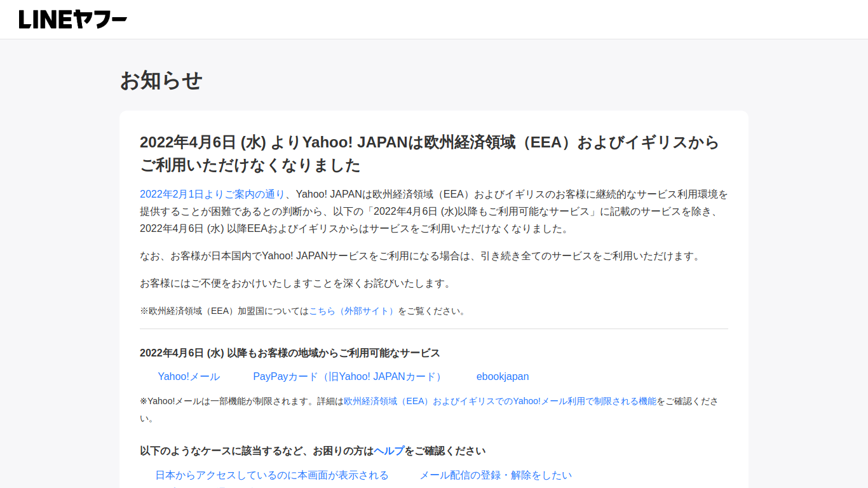This screenshot has width=868, height=488.
Task: Click the main notice title about EEA
Action: (430, 154)
